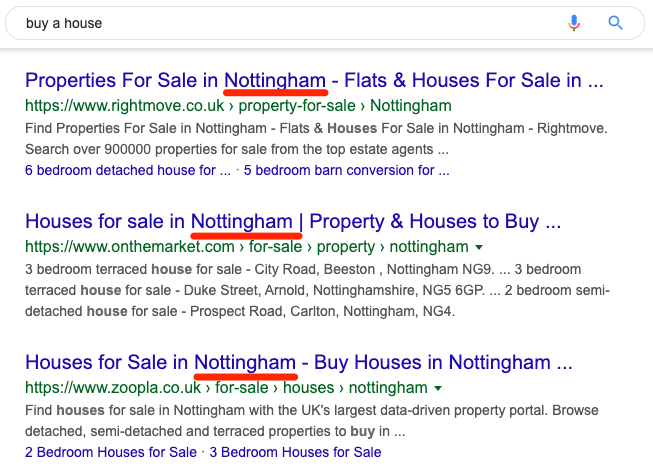Click the blue magnifying glass search icon
653x471 pixels.
pyautogui.click(x=616, y=22)
